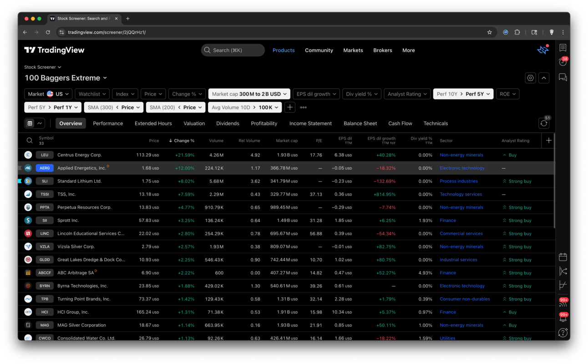Open the Watchlist filter dropdown
588x364 pixels.
[92, 94]
